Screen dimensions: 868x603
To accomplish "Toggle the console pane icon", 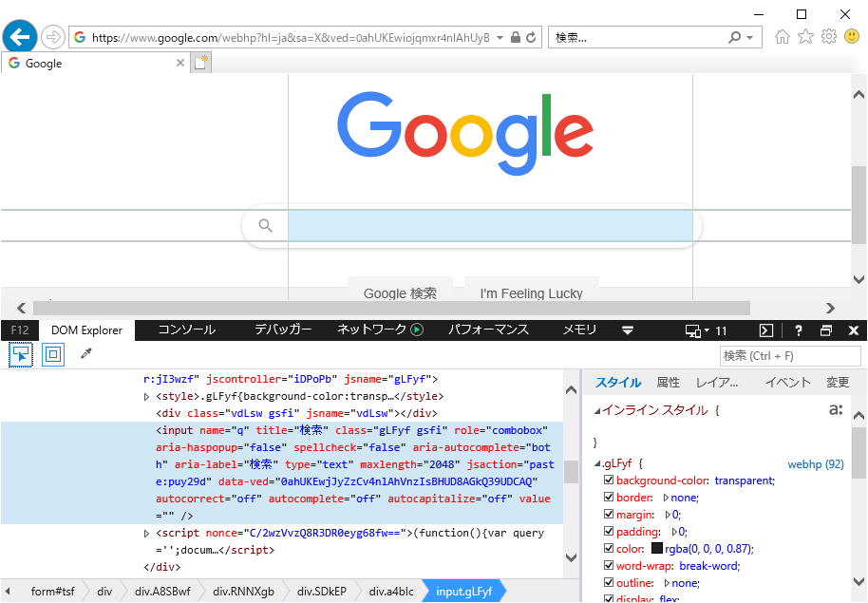I will point(765,330).
